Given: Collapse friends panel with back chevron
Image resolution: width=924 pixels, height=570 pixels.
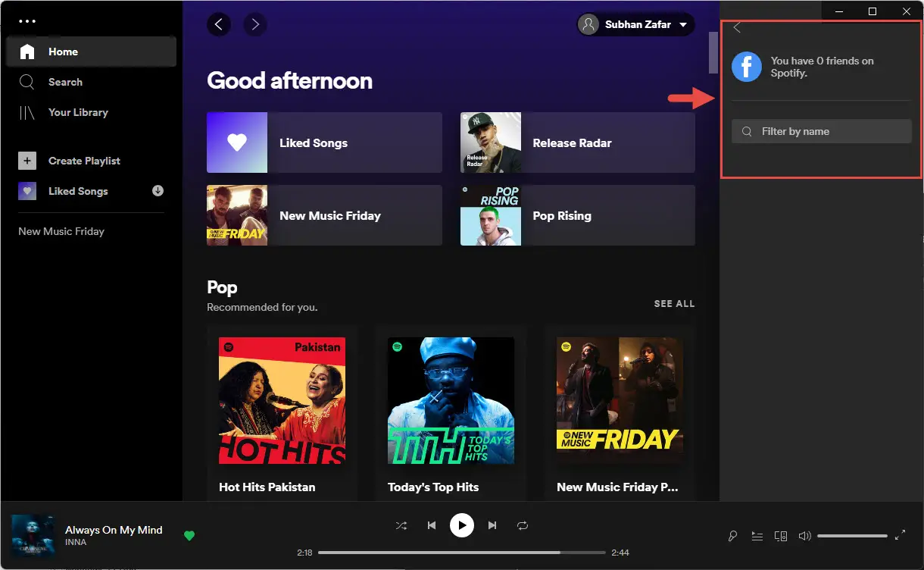Looking at the screenshot, I should (737, 27).
